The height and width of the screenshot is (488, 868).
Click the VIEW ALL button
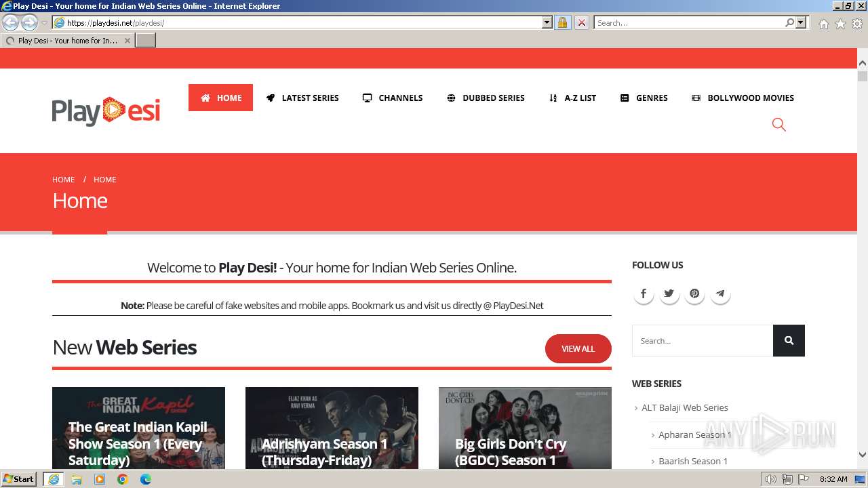click(x=578, y=348)
